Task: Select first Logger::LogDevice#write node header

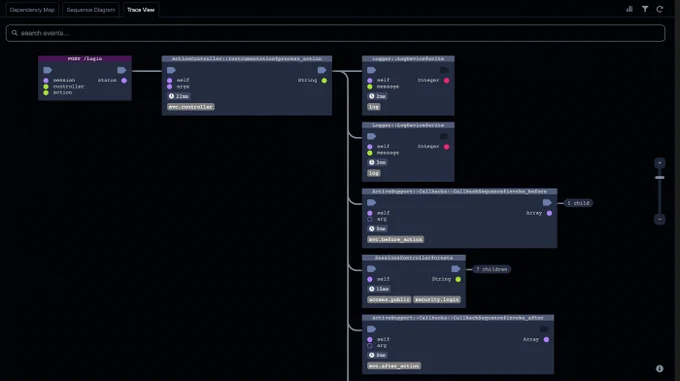Action: [408, 59]
